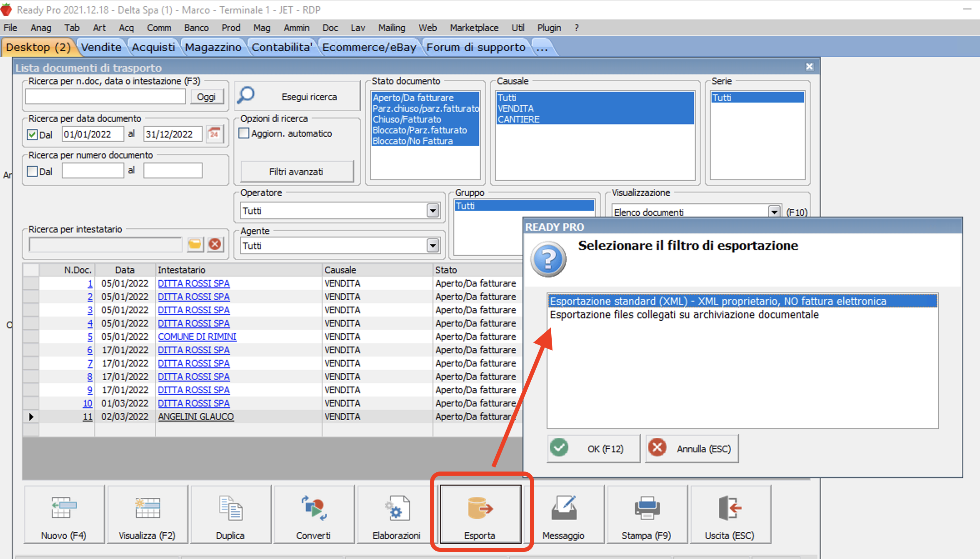Click Uscita (ESC) to exit
Viewport: 980px width, 559px height.
730,514
